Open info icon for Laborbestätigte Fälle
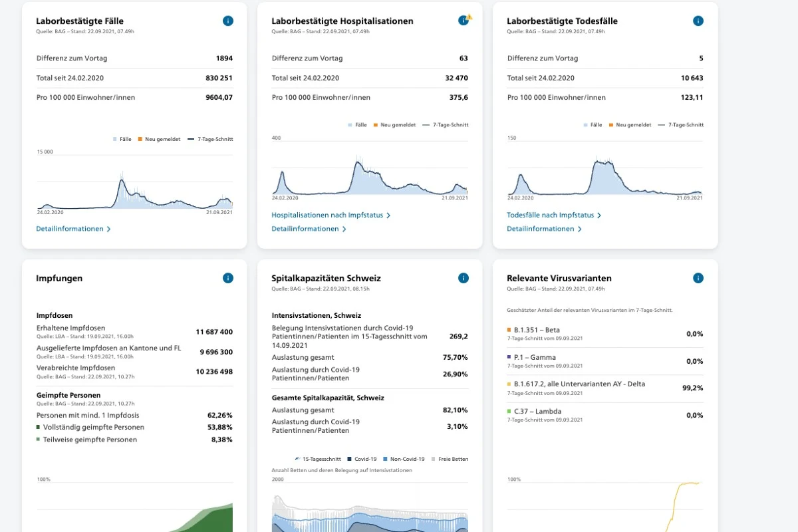 click(x=228, y=21)
